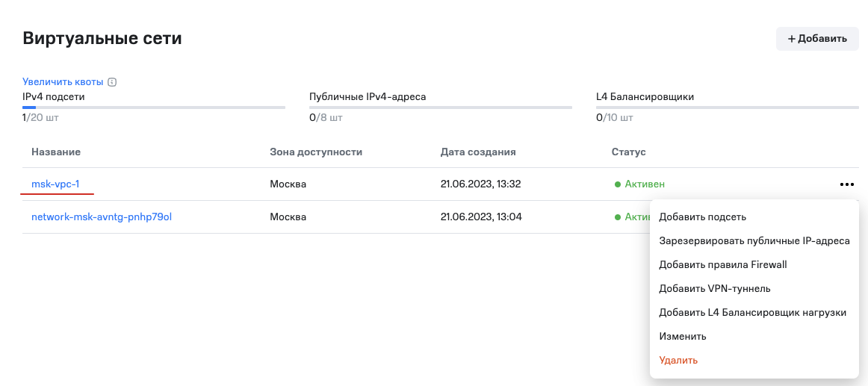
Task: Open the network-msk-avntg-pnhp79ol network link
Action: [102, 217]
